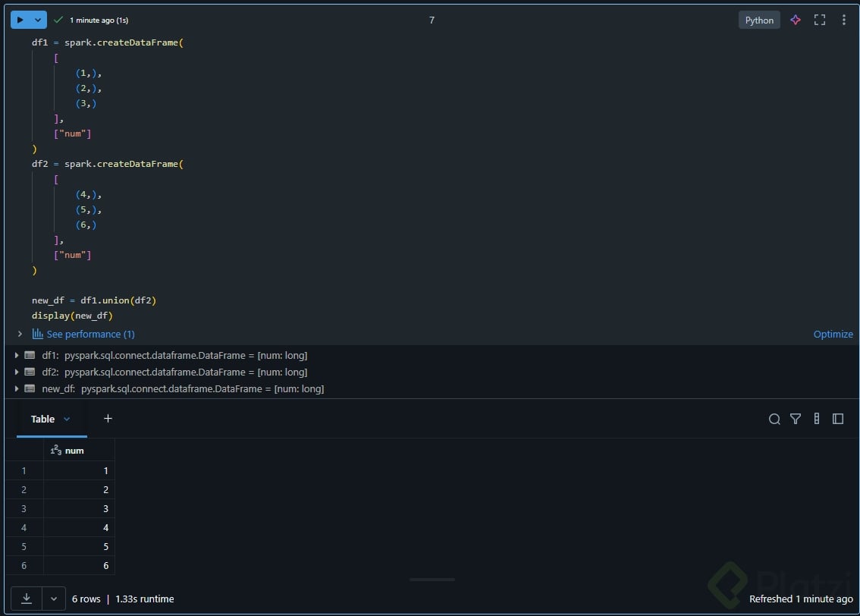Screen dimensions: 860x616
Task: Select row number 3 index cell
Action: 24,508
